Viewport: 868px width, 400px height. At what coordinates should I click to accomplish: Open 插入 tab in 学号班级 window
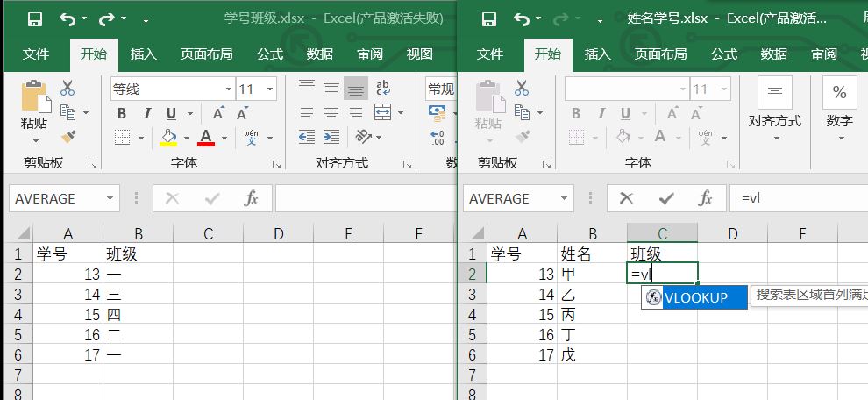144,54
